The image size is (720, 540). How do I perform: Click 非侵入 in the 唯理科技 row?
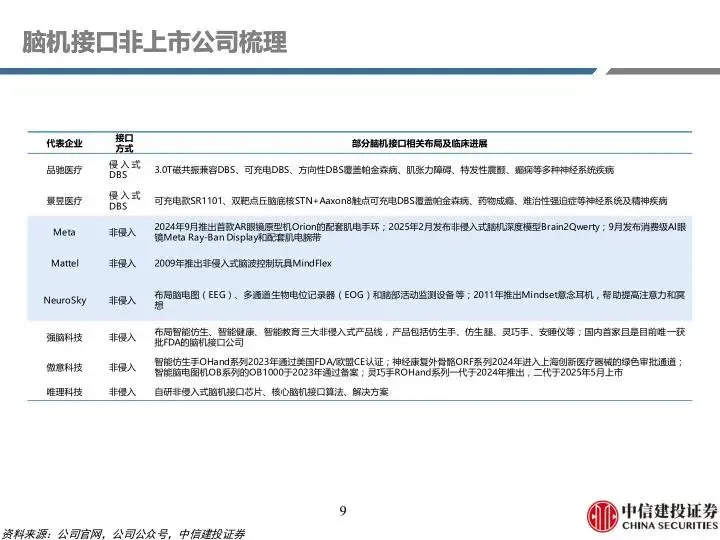[x=122, y=392]
